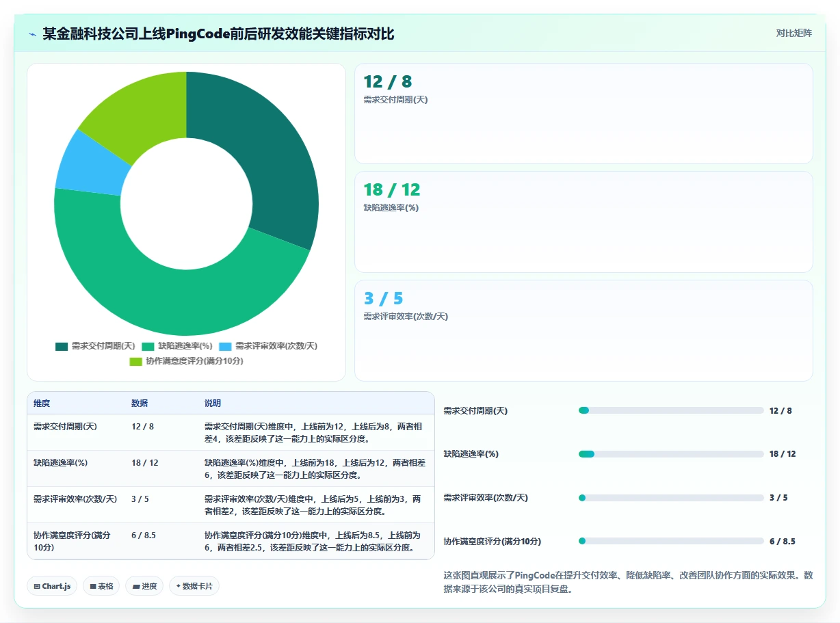The width and height of the screenshot is (840, 623).
Task: Toggle the 需求交付周期(天) legend swatch
Action: point(62,346)
